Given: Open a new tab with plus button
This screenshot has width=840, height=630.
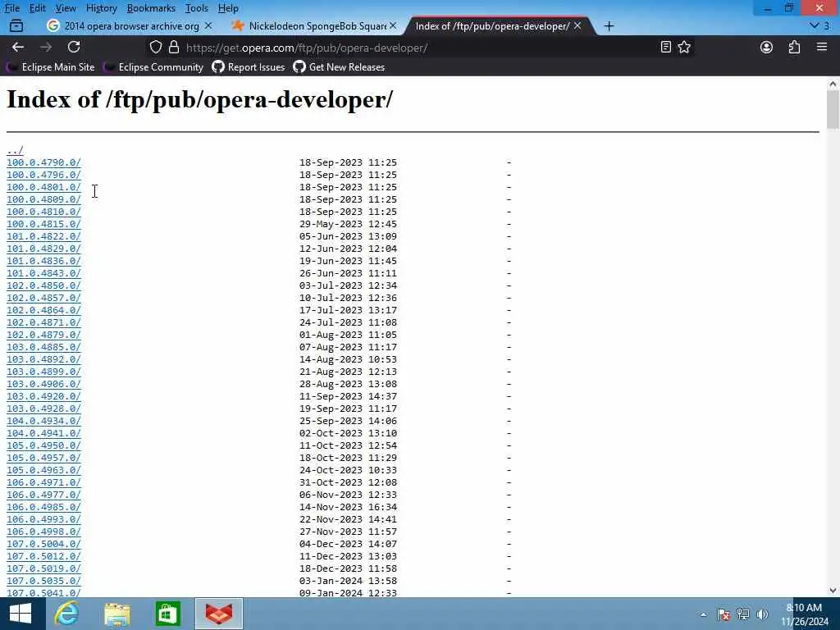Looking at the screenshot, I should coord(609,25).
